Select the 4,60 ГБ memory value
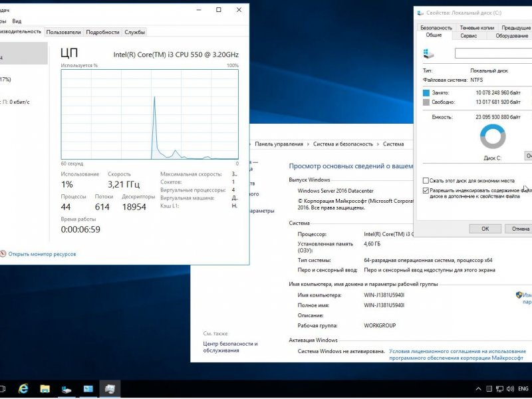Image resolution: width=532 pixels, height=399 pixels. click(372, 243)
